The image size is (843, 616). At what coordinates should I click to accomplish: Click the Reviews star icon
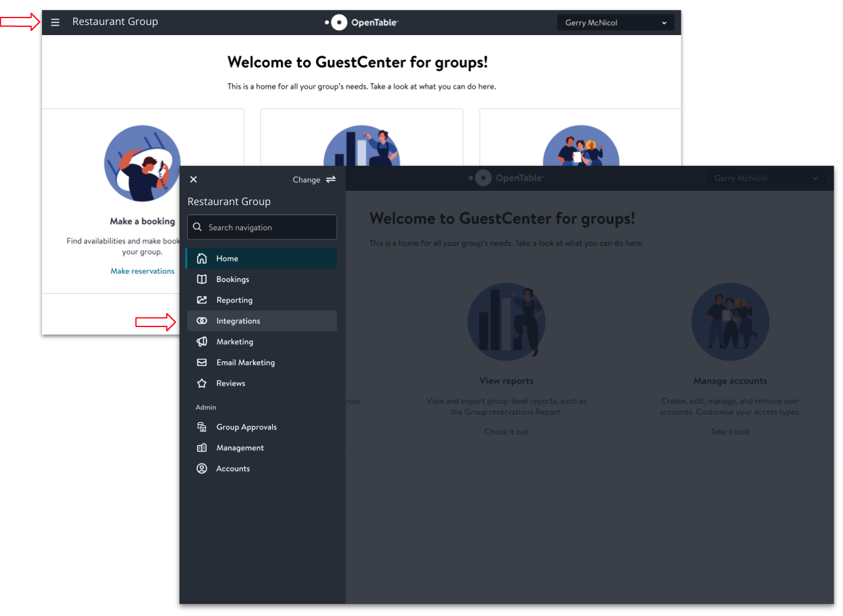coord(202,383)
